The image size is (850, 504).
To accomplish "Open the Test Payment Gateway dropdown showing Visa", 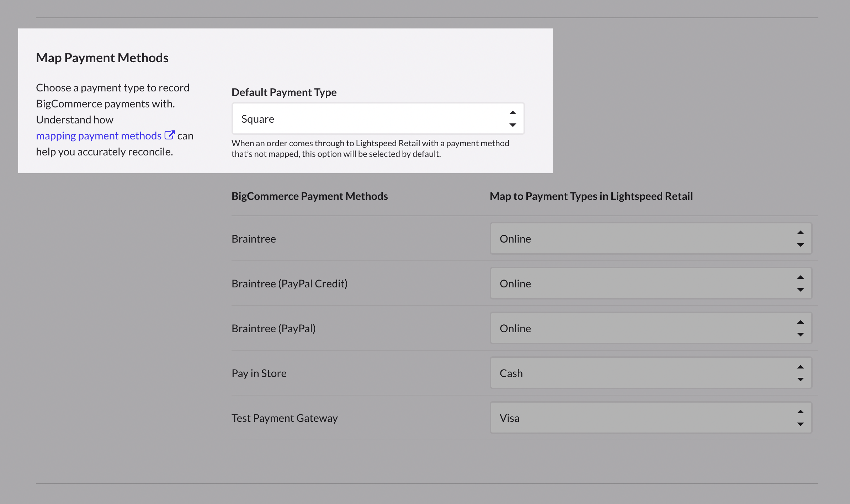I will click(640, 418).
